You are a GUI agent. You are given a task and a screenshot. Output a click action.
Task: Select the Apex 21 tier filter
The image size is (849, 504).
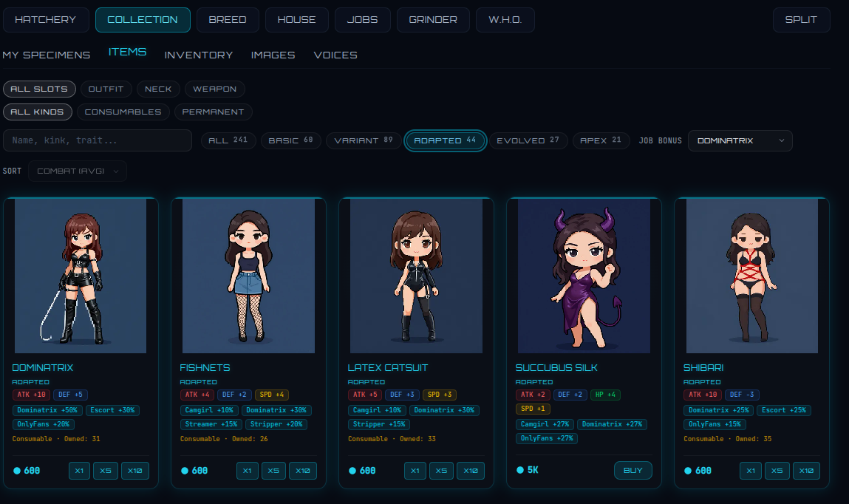click(x=601, y=140)
